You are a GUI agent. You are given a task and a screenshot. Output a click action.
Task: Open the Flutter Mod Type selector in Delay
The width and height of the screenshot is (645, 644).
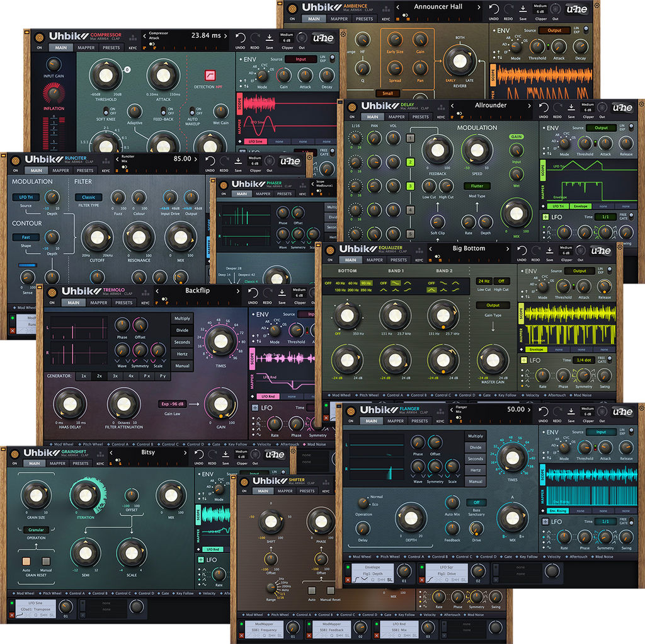pos(477,186)
